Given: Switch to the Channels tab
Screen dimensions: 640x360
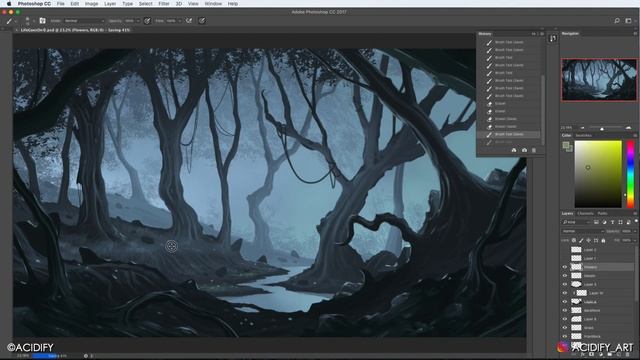Looking at the screenshot, I should (585, 213).
